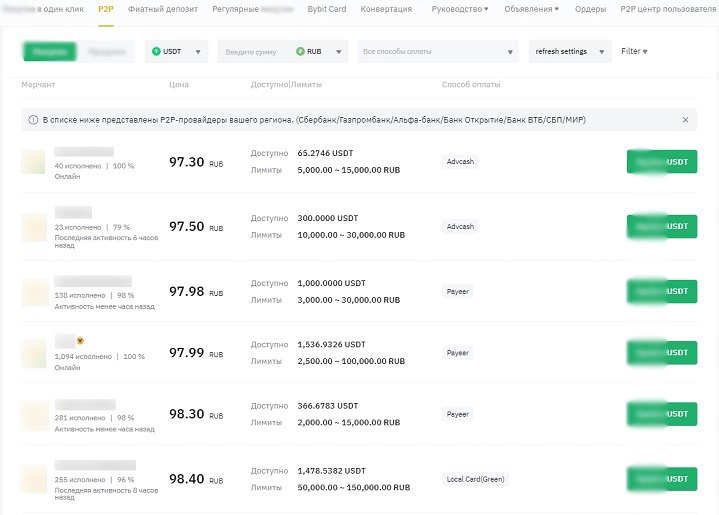
Task: Click limits 3,000.00 ~ 30,000.00 RUB
Action: point(348,300)
